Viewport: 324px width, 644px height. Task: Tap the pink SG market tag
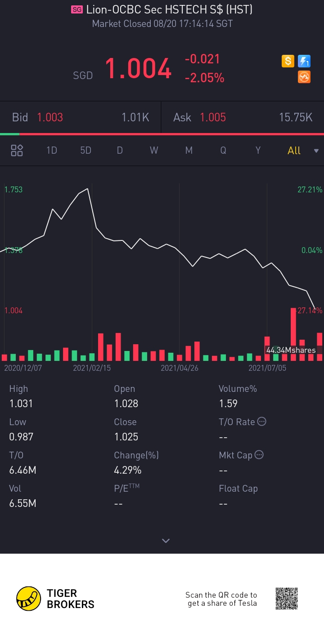tap(76, 9)
